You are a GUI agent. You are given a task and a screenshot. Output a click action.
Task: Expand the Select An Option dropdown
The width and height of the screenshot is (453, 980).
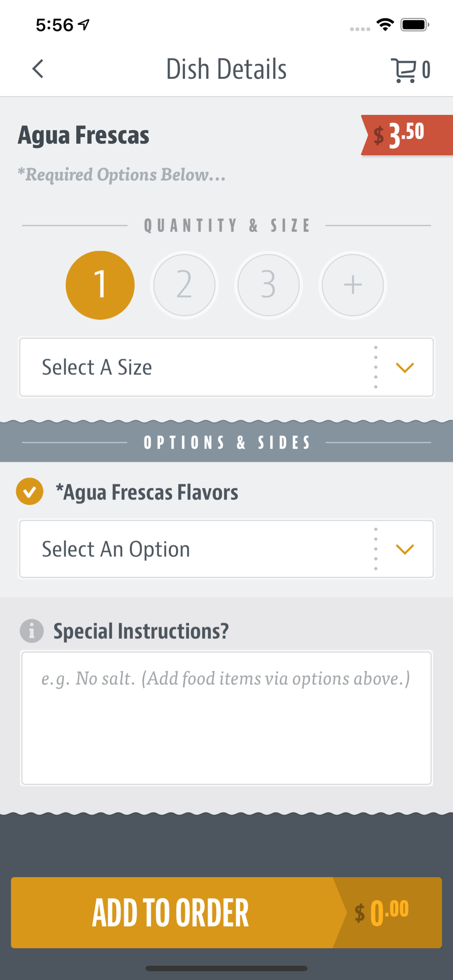[226, 549]
